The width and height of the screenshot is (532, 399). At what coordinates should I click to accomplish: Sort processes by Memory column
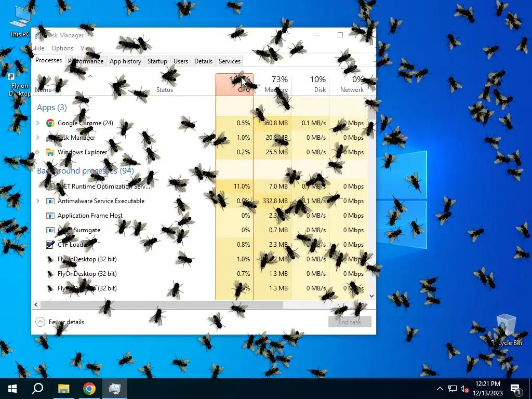[x=272, y=85]
